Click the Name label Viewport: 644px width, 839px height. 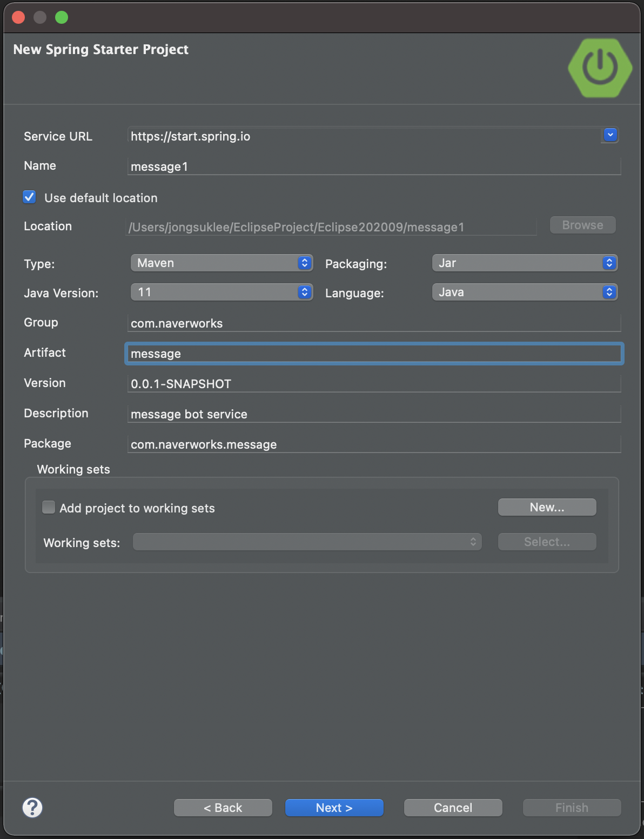pyautogui.click(x=40, y=165)
